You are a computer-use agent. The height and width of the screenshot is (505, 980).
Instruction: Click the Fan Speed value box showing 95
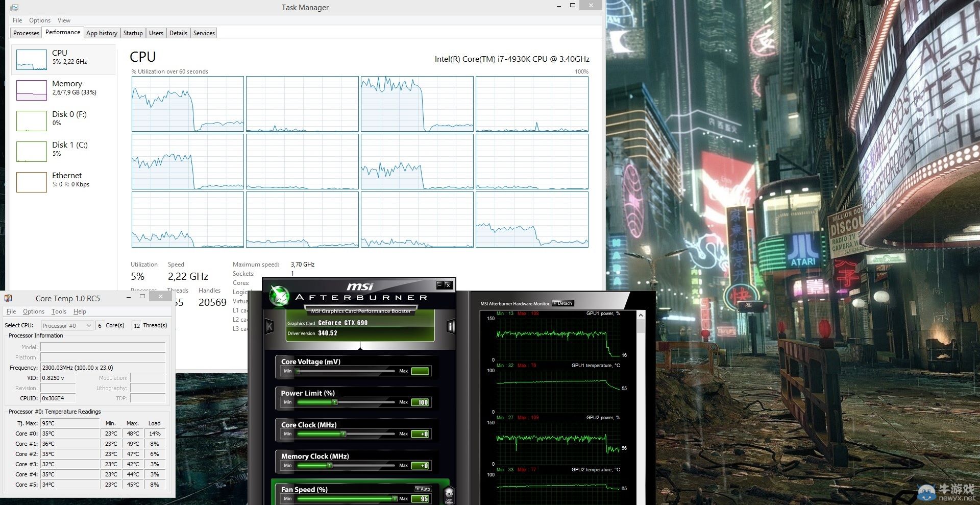tap(420, 498)
